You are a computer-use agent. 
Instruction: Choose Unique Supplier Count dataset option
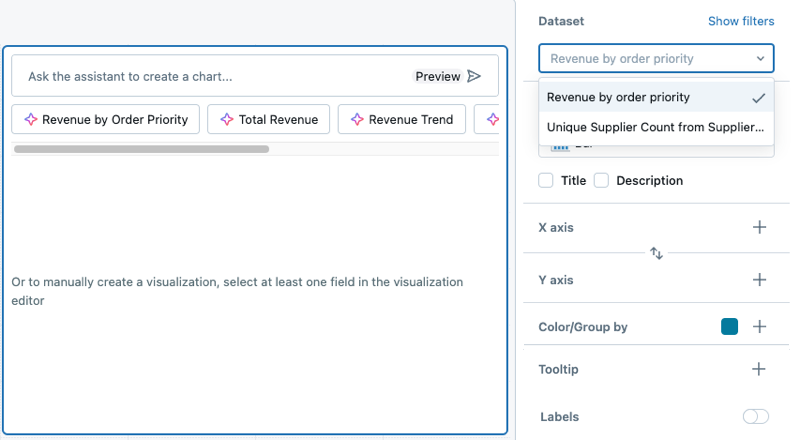click(656, 128)
